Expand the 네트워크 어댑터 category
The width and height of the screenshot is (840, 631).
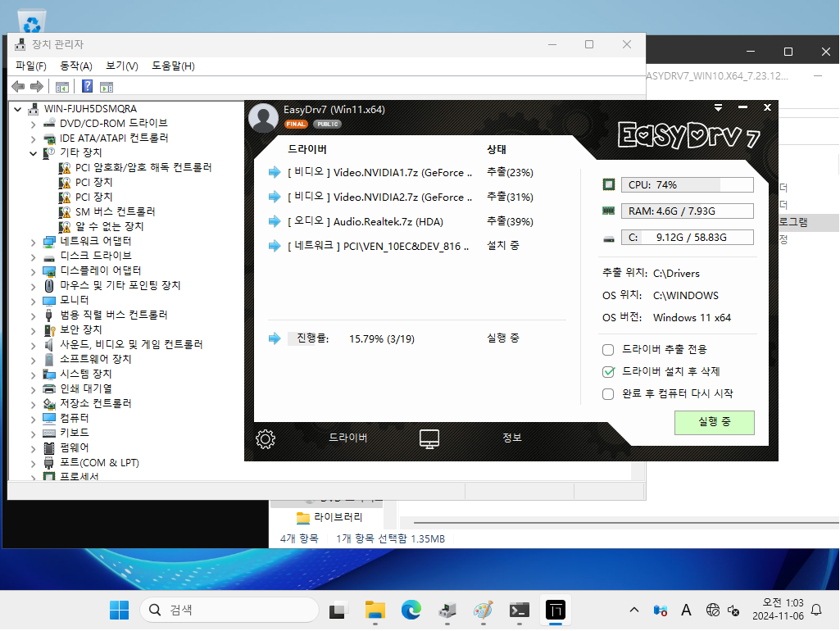coord(34,242)
